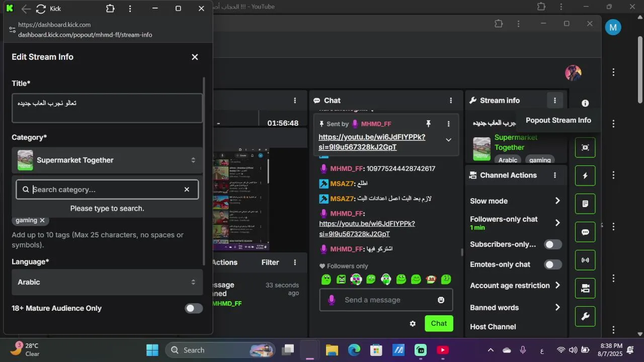The image size is (644, 362).
Task: Open extensions in the Kick popup window
Action: point(110,9)
